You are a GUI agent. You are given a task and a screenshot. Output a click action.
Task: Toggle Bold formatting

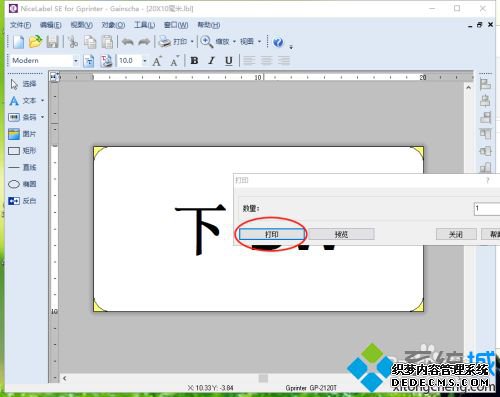click(x=194, y=60)
